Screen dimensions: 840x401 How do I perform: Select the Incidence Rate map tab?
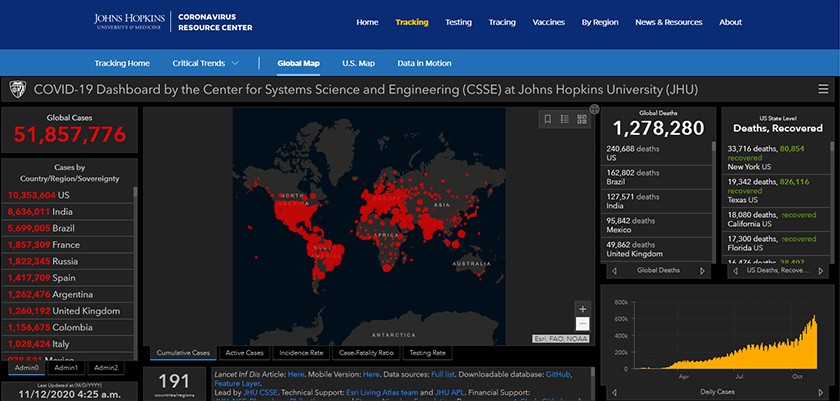302,353
